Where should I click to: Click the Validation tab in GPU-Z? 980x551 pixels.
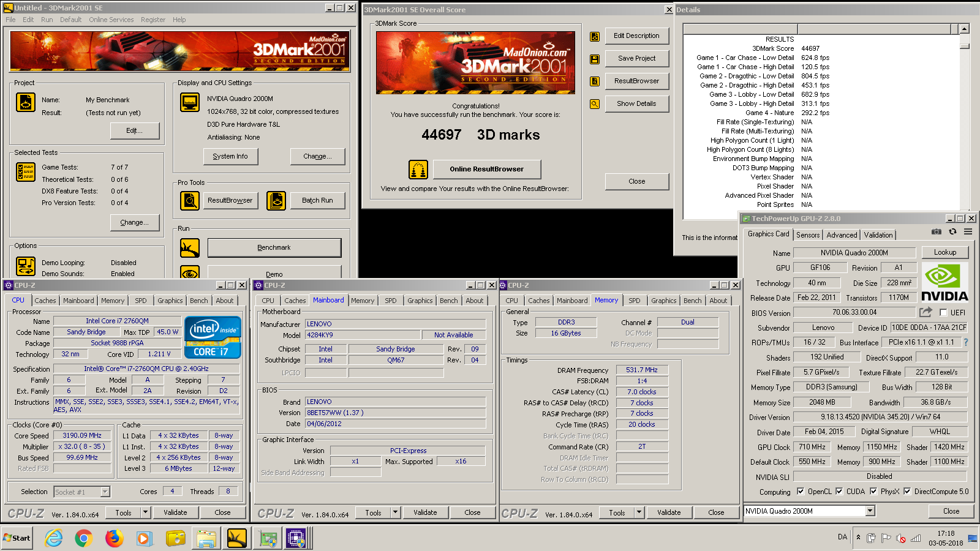click(878, 235)
